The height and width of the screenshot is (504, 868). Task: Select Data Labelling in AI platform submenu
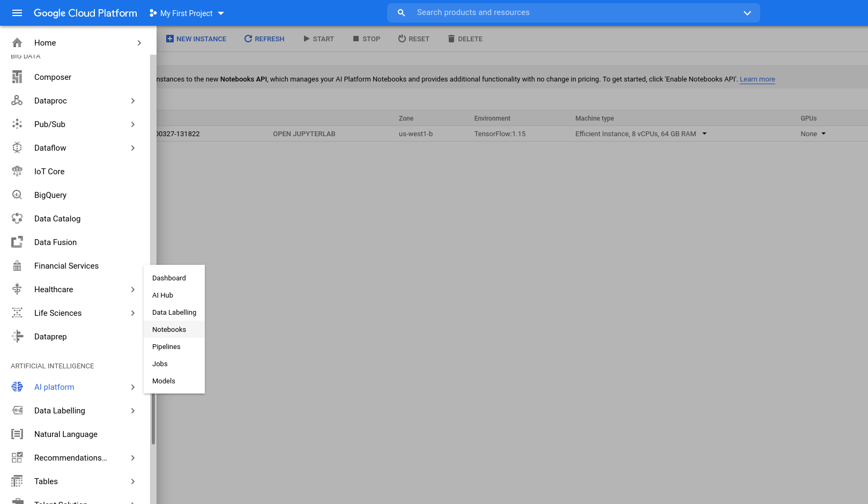click(x=174, y=312)
